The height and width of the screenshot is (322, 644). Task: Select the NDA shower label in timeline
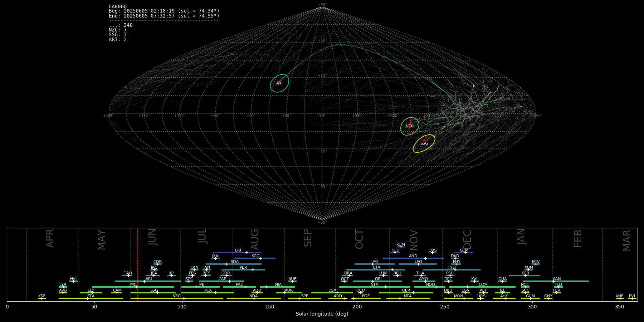[x=254, y=296]
